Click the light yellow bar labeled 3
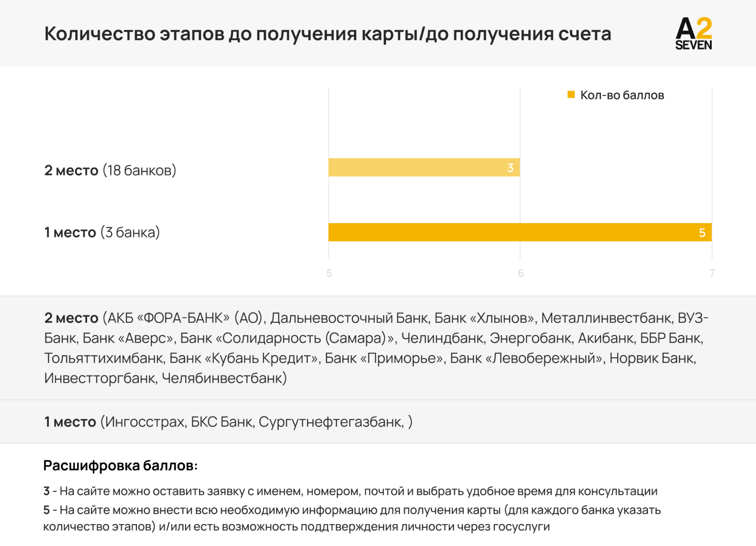Screen dimensions: 756x546 [x=424, y=167]
